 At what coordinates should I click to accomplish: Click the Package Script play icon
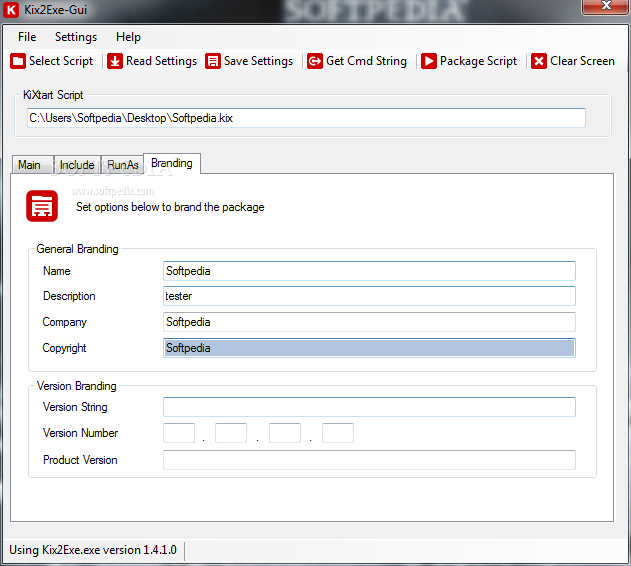coord(429,61)
